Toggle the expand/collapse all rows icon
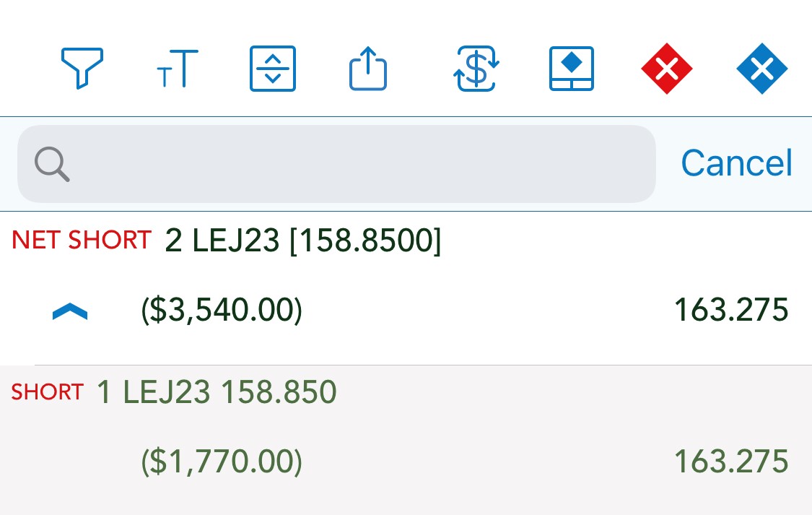Image resolution: width=812 pixels, height=515 pixels. (x=273, y=69)
